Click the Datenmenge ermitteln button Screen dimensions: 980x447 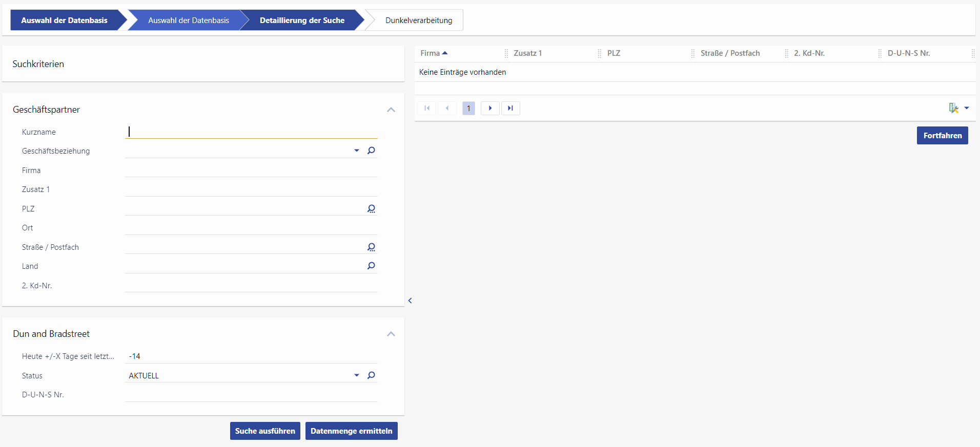(351, 431)
